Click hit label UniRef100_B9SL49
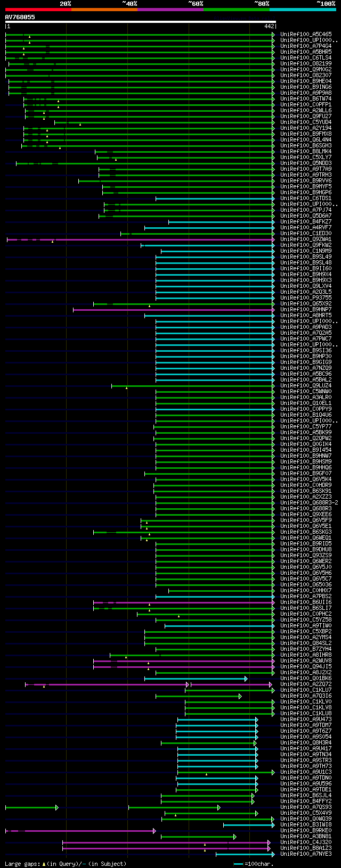341x868 pixels. 306,257
